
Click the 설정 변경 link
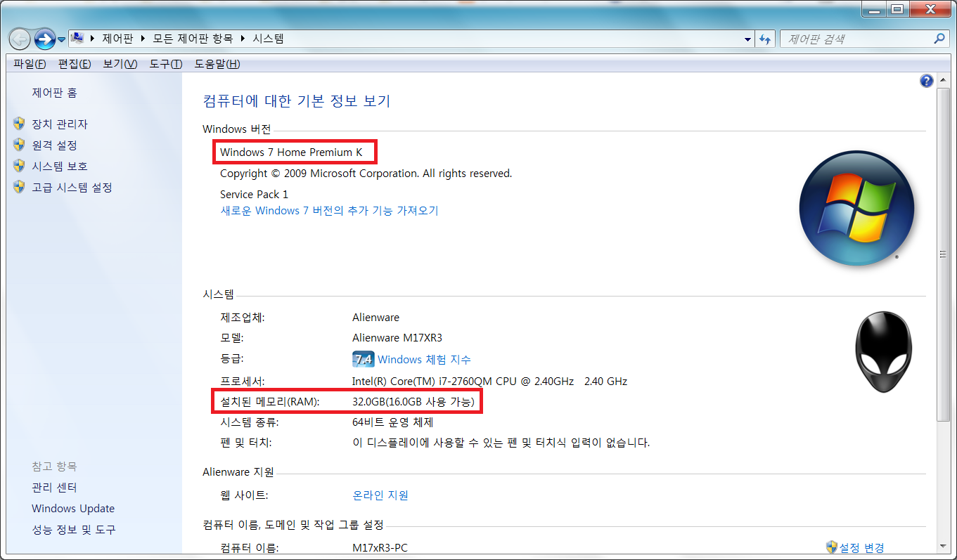pyautogui.click(x=861, y=547)
